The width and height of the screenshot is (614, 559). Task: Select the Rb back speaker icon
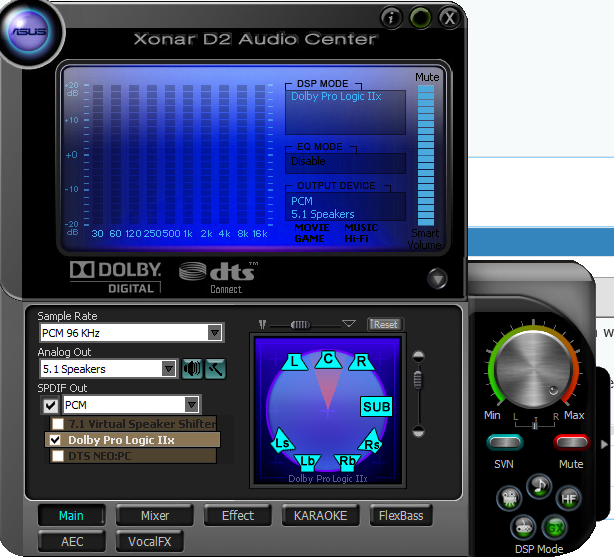tap(347, 462)
